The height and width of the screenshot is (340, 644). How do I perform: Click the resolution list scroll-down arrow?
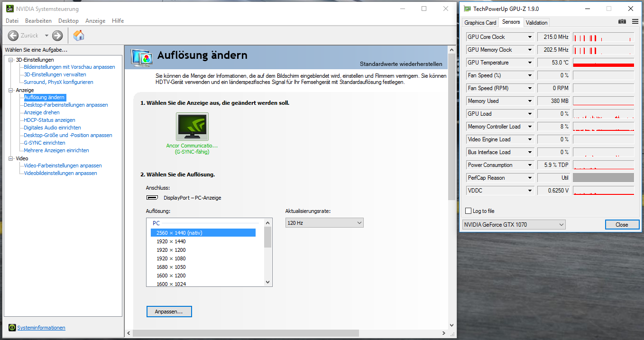268,282
